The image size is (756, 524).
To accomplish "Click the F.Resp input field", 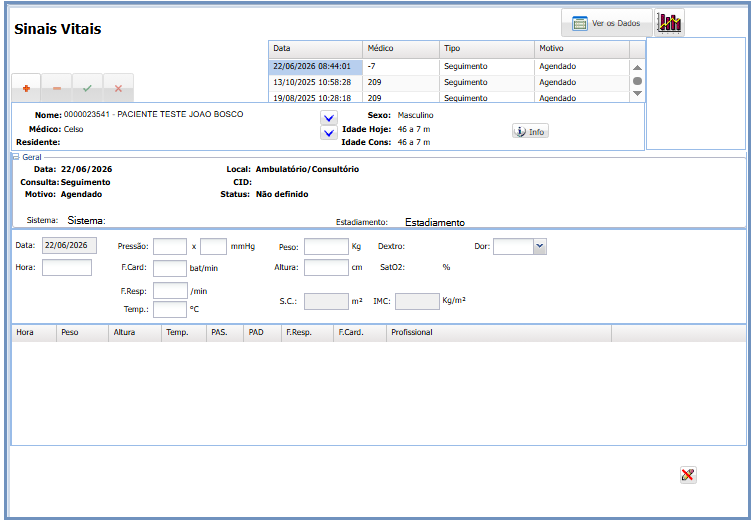I will (x=170, y=291).
